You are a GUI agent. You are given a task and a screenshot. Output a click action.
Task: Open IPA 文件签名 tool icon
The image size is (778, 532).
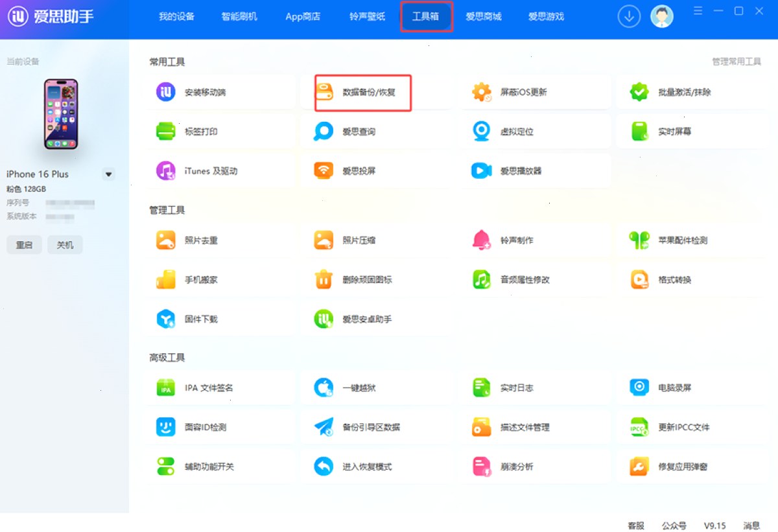166,388
